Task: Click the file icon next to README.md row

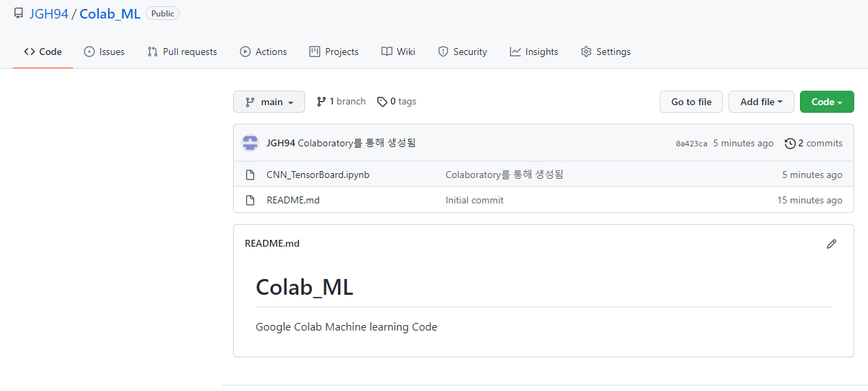Action: pyautogui.click(x=250, y=200)
